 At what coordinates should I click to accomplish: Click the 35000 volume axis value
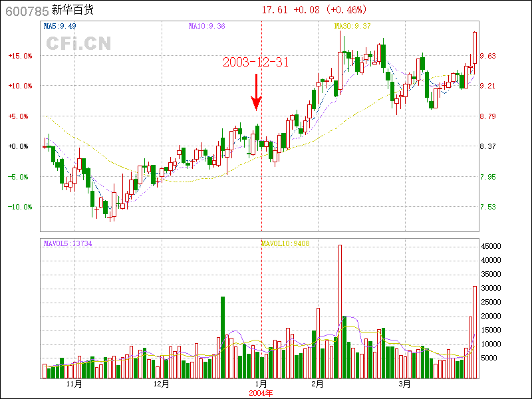coord(491,274)
